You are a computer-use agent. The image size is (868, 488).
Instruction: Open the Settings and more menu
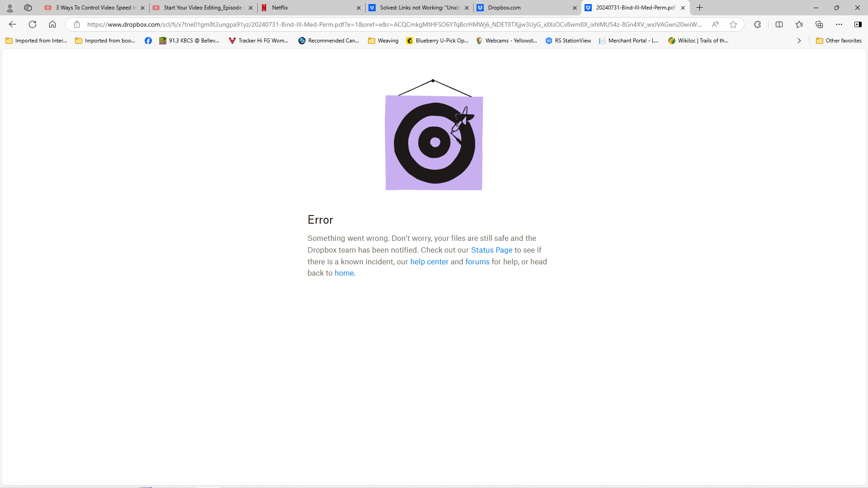pos(840,24)
